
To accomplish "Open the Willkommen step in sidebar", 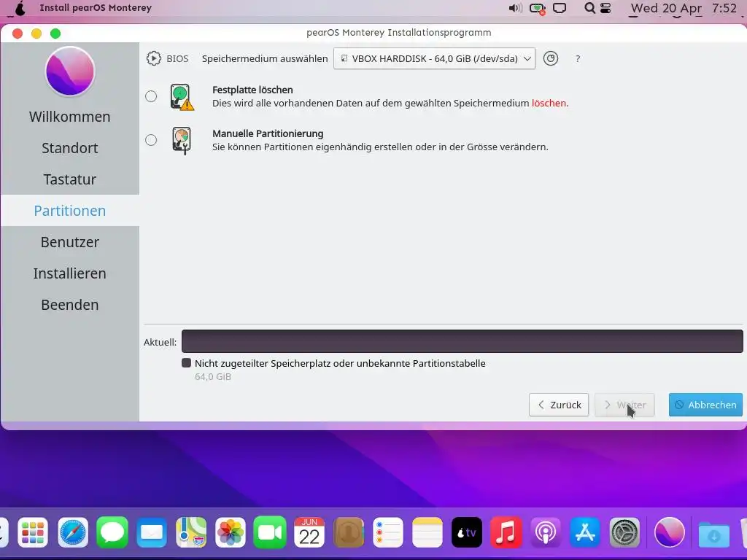I will tap(69, 117).
